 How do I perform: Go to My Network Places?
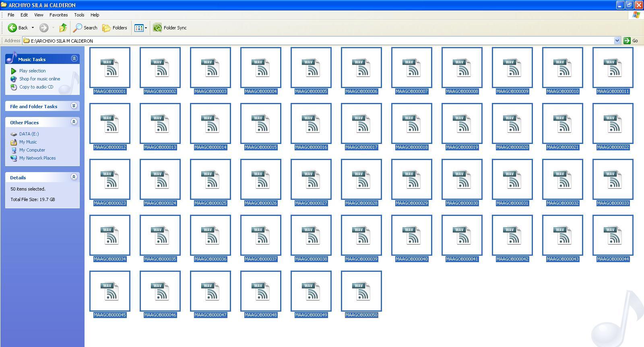point(37,158)
